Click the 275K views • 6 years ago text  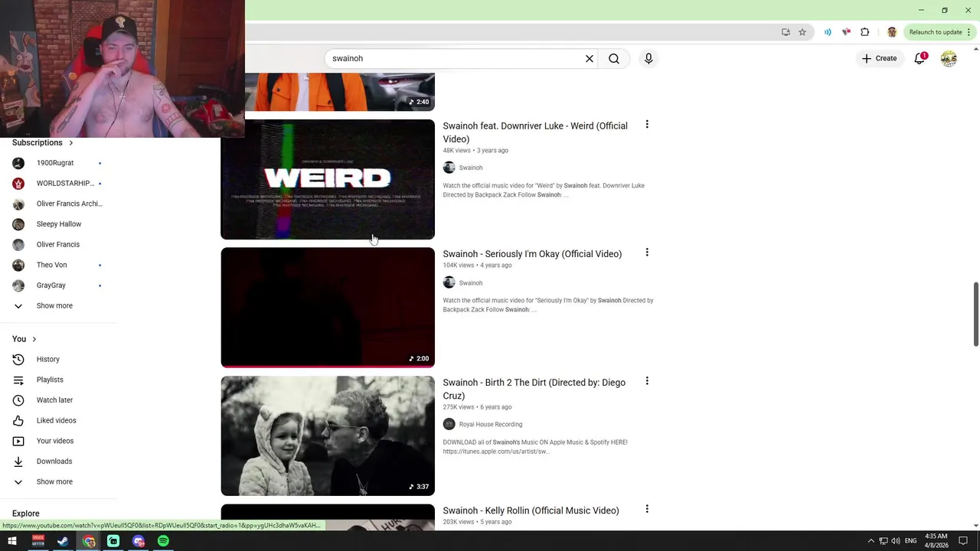(x=477, y=407)
